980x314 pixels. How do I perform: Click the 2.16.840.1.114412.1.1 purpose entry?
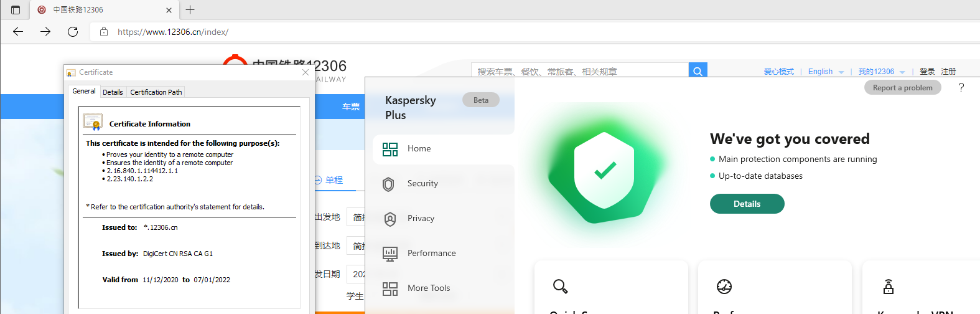[142, 171]
